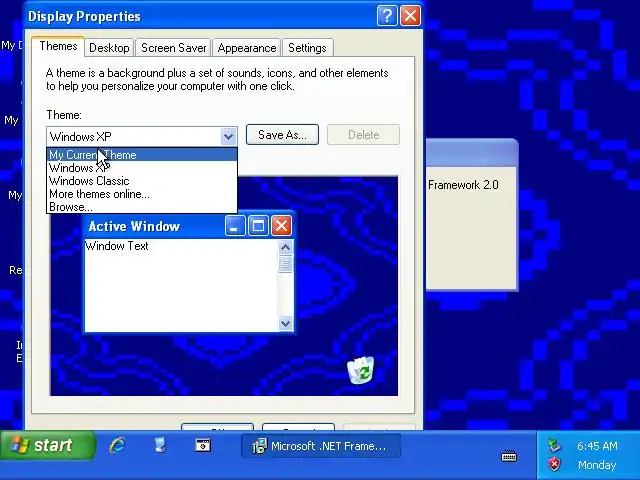Click Framework 2.0 text in background window
The height and width of the screenshot is (480, 640).
463,185
